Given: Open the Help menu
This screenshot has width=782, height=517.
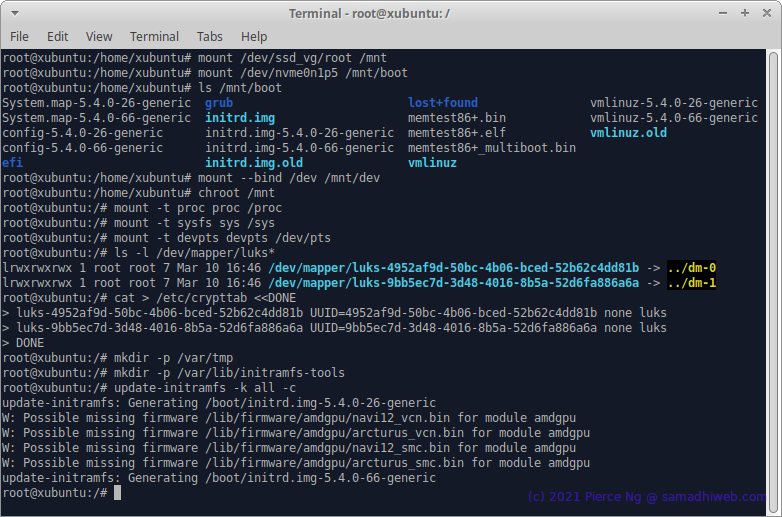Looking at the screenshot, I should (254, 36).
